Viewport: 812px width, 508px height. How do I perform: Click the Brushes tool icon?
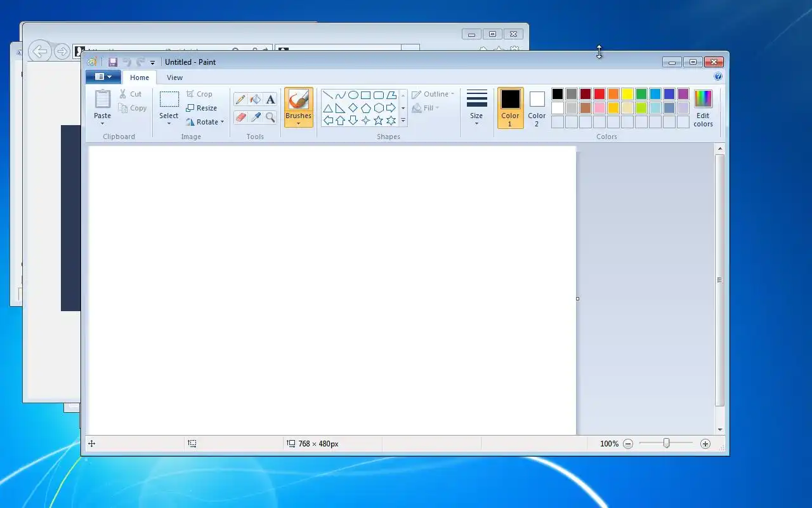coord(298,100)
